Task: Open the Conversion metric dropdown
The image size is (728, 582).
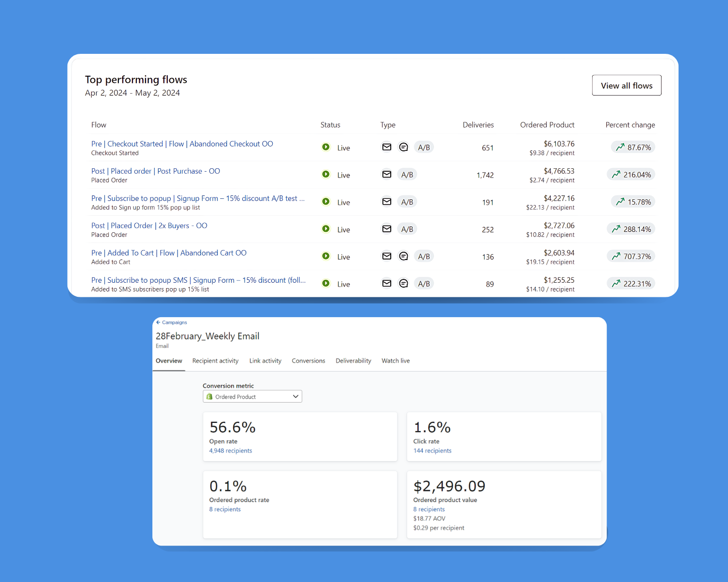Action: (252, 397)
